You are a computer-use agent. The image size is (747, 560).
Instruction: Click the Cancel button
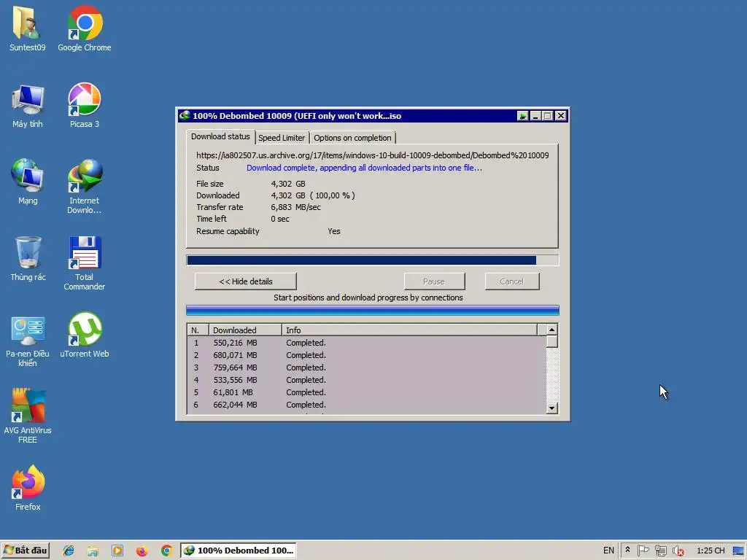511,281
